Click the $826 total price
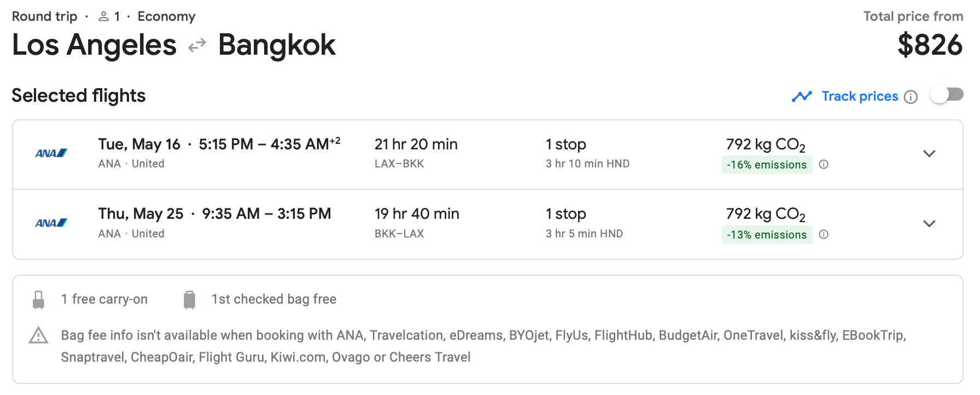 (x=930, y=45)
